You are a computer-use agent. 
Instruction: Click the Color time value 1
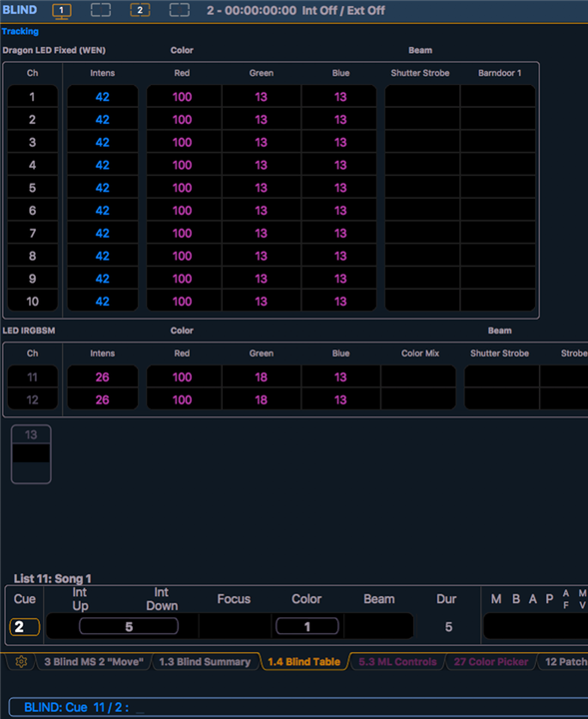click(x=307, y=626)
